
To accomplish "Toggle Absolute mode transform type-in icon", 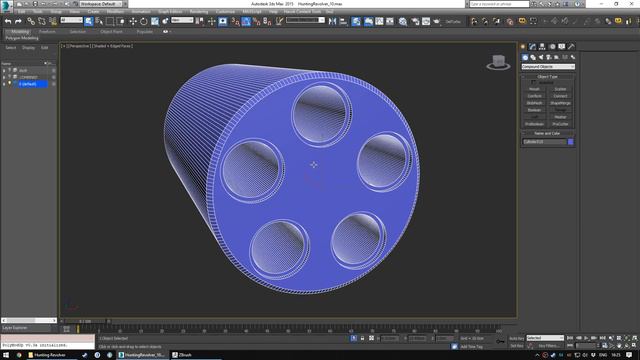I will 371,338.
